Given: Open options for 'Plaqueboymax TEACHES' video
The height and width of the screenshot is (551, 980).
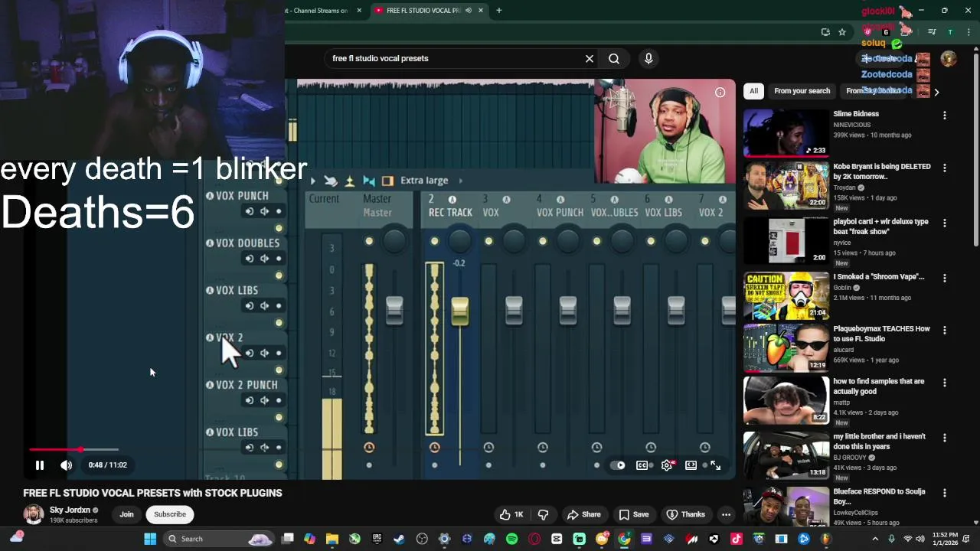Looking at the screenshot, I should coord(944,330).
